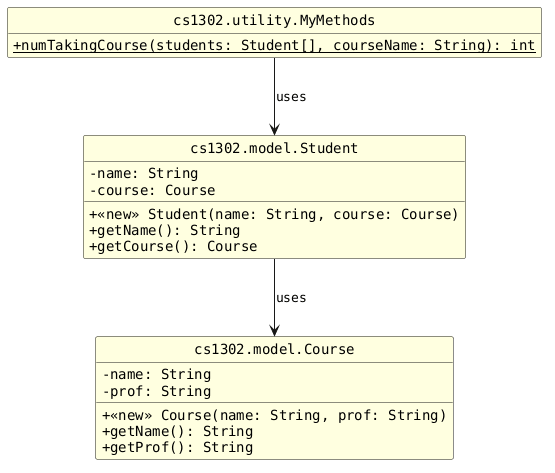Select the -prof: String field
This screenshot has width=555, height=473.
point(157,391)
